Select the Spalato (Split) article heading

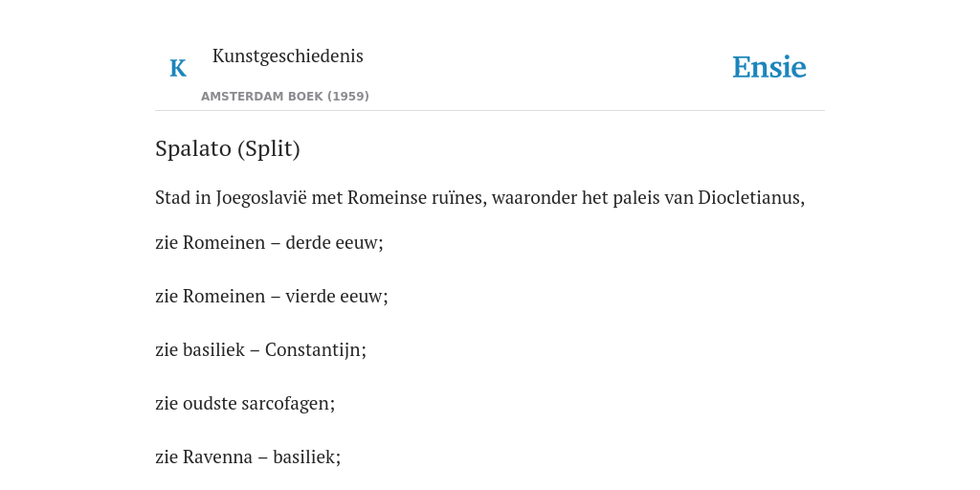click(x=228, y=148)
